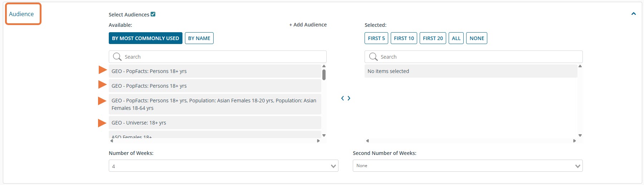Click scroll-left arrow under Selected list
The width and height of the screenshot is (644, 185).
(x=367, y=141)
